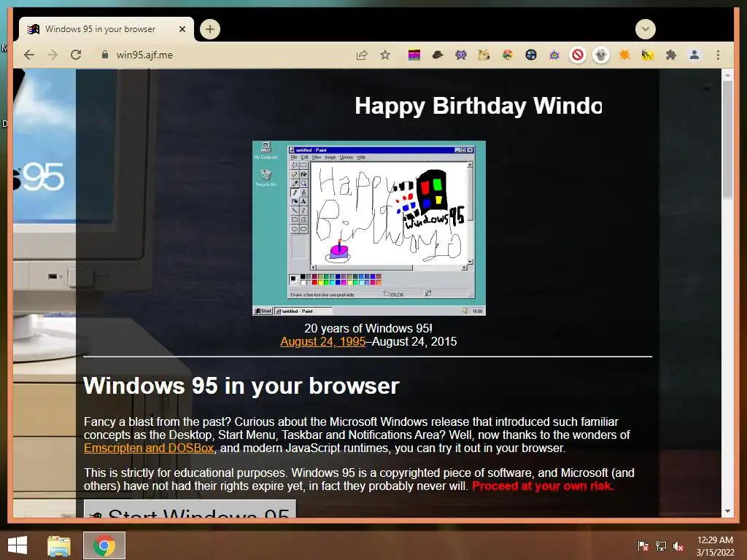The image size is (747, 560).
Task: Click the vertical scrollbar thumb
Action: click(727, 139)
